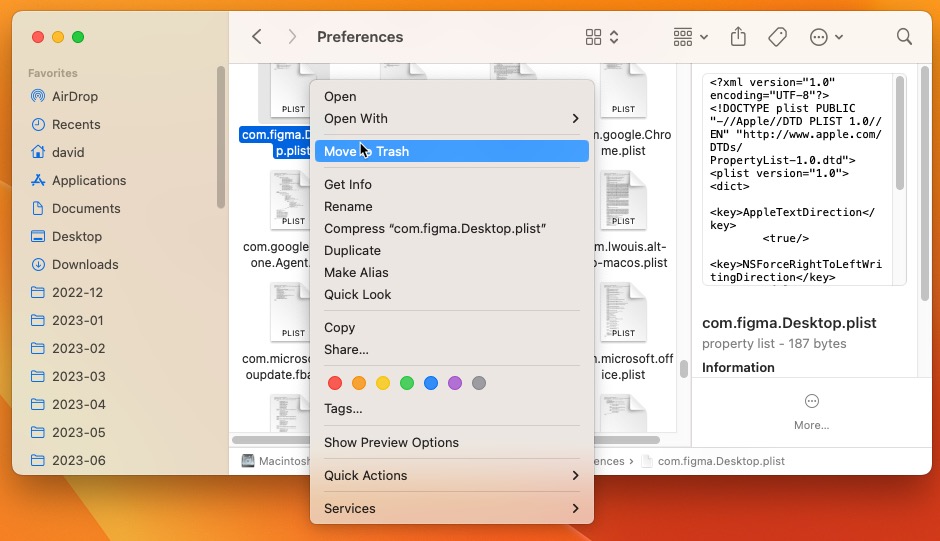This screenshot has height=541, width=940.
Task: Click the Search magnifier icon in toolbar
Action: click(x=904, y=37)
